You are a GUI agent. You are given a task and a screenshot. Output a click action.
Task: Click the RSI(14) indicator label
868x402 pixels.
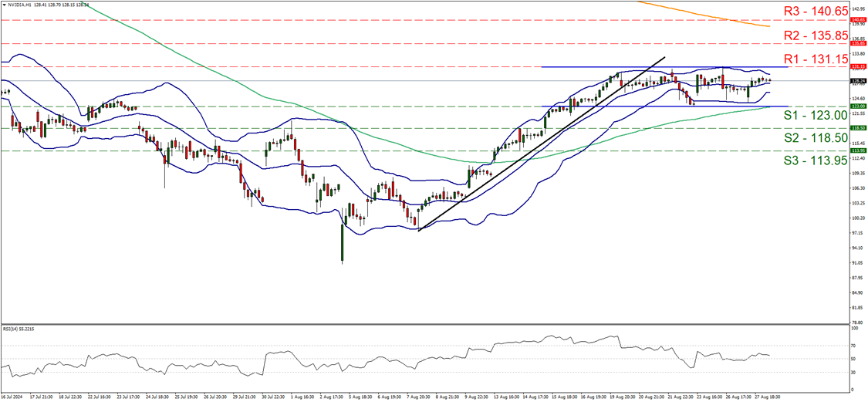[x=19, y=329]
